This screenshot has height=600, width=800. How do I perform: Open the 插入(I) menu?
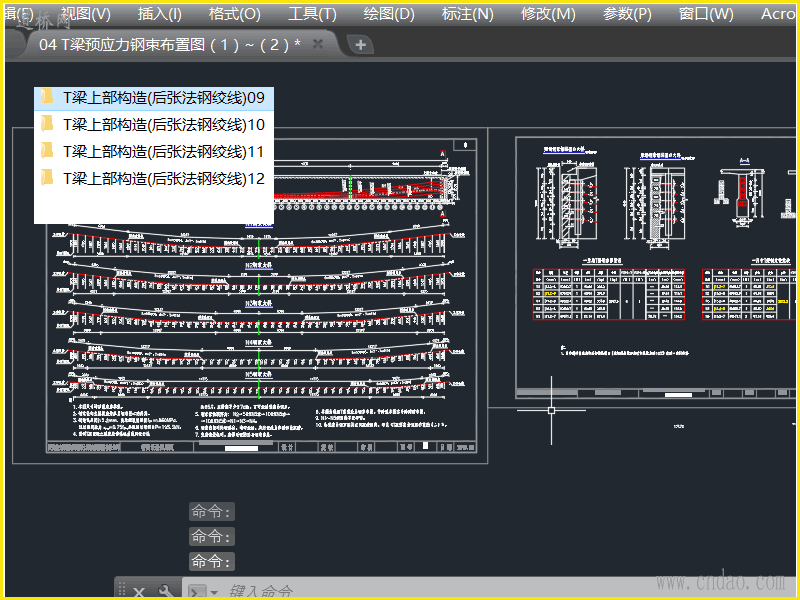(x=160, y=14)
